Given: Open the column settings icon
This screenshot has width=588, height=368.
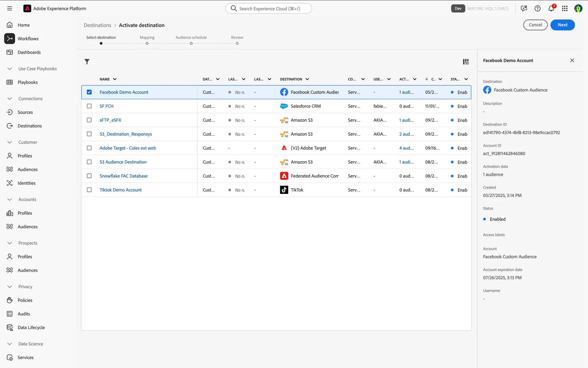Looking at the screenshot, I should tap(466, 62).
